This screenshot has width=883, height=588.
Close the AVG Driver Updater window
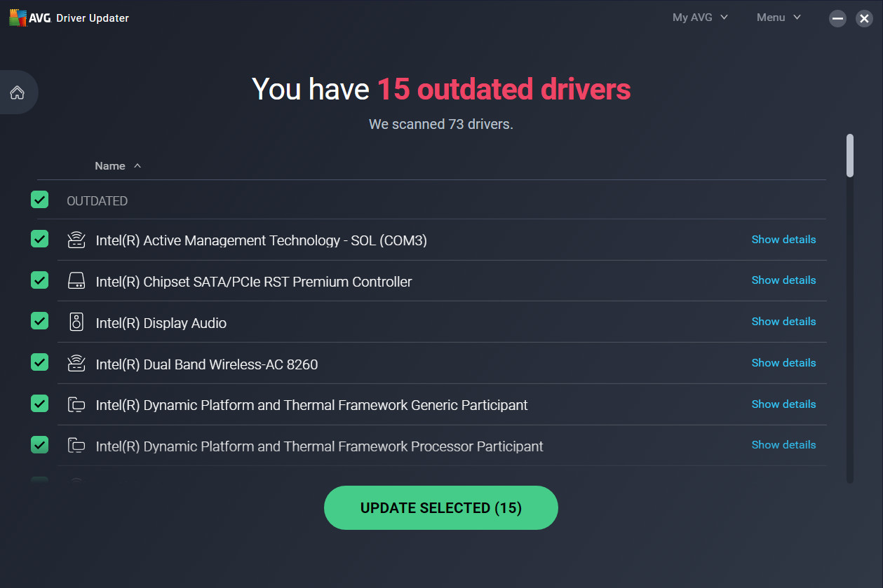coord(864,19)
